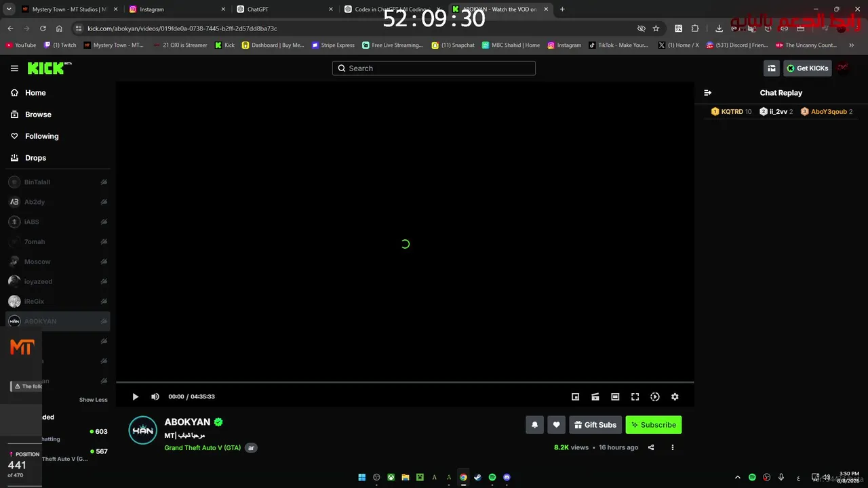Screen dimensions: 868x488
Task: Reload the current page
Action: [43, 28]
